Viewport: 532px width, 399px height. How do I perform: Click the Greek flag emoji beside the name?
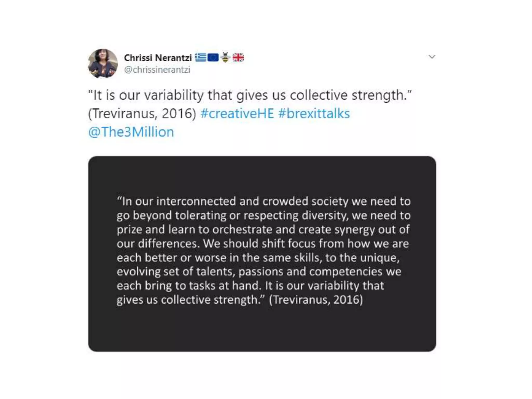pyautogui.click(x=201, y=57)
